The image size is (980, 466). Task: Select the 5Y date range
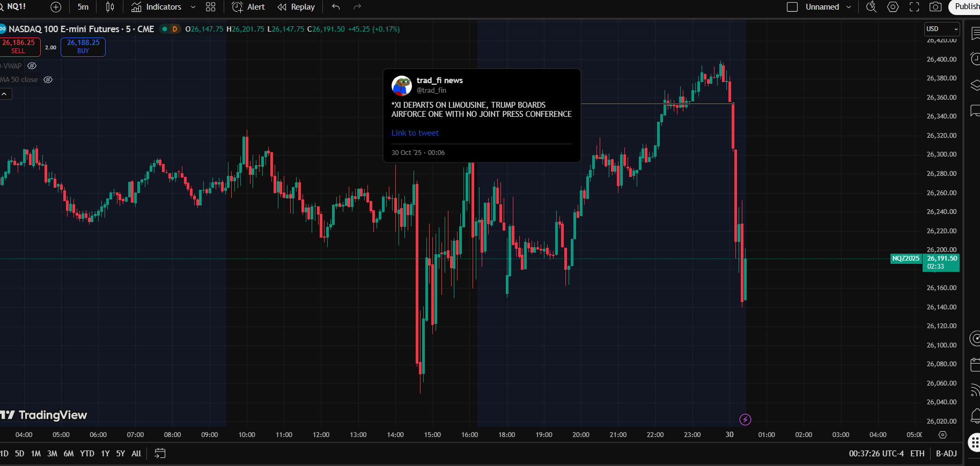tap(121, 454)
